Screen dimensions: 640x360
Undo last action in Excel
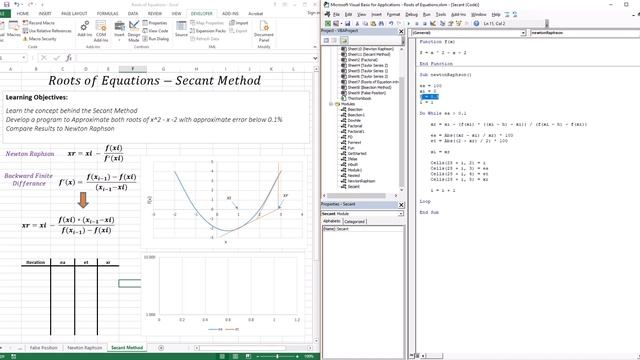[x=17, y=4]
